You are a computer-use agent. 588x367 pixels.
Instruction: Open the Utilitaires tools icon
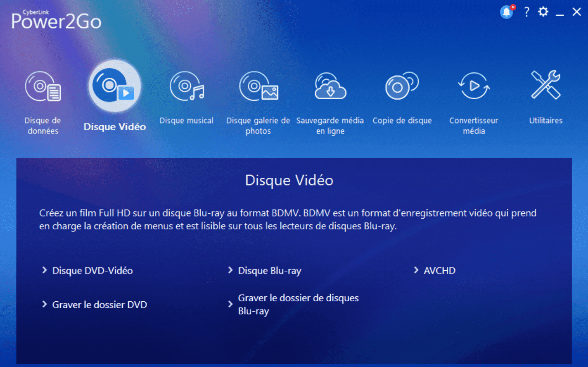point(545,85)
